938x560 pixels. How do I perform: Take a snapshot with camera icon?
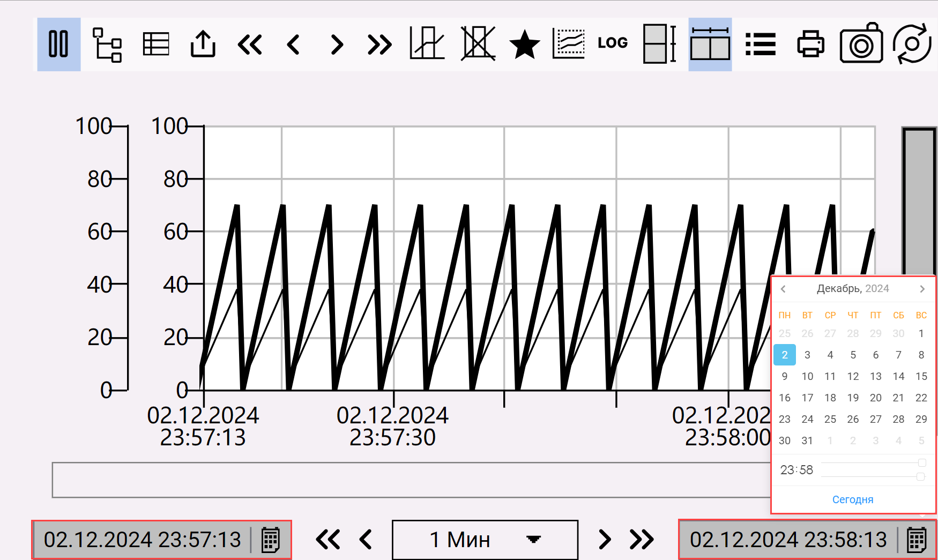pyautogui.click(x=861, y=44)
